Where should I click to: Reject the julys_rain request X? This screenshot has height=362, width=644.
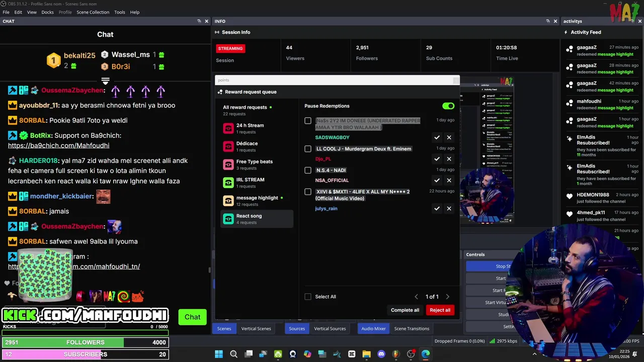point(449,208)
